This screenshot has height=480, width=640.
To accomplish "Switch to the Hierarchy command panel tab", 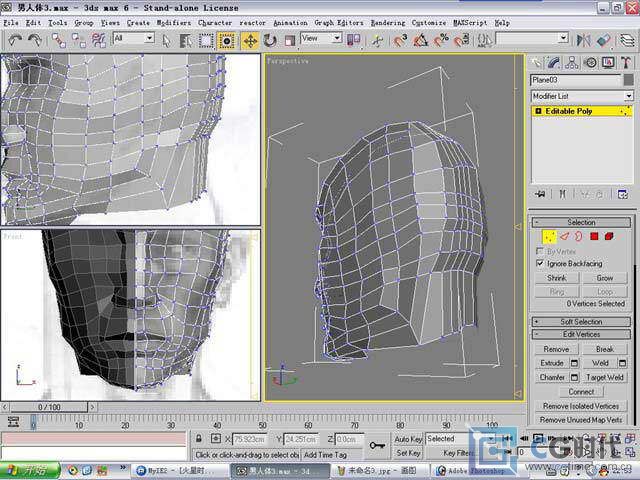I will pyautogui.click(x=572, y=62).
